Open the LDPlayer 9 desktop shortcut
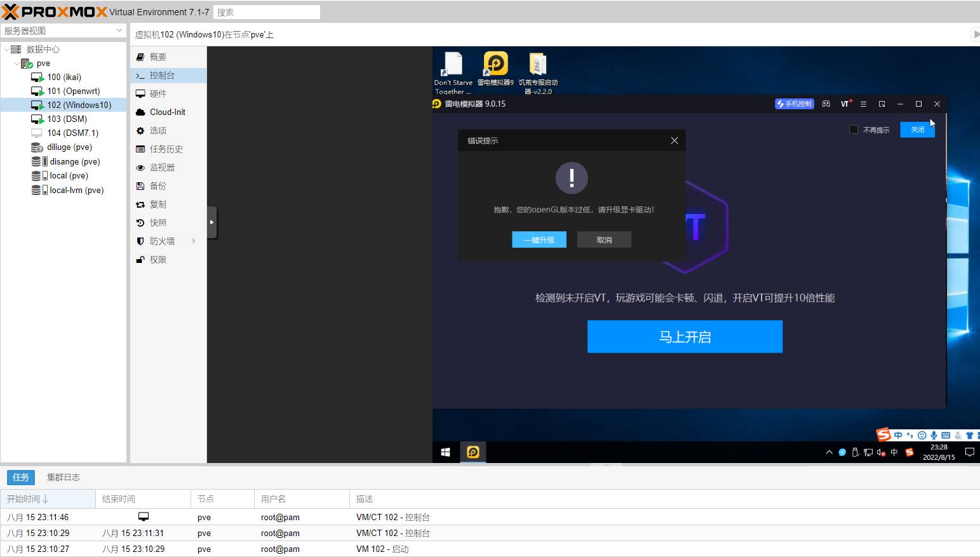980x557 pixels. point(495,65)
